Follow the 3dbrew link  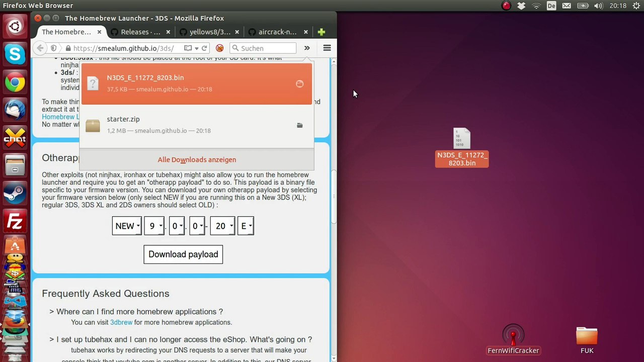coord(121,322)
